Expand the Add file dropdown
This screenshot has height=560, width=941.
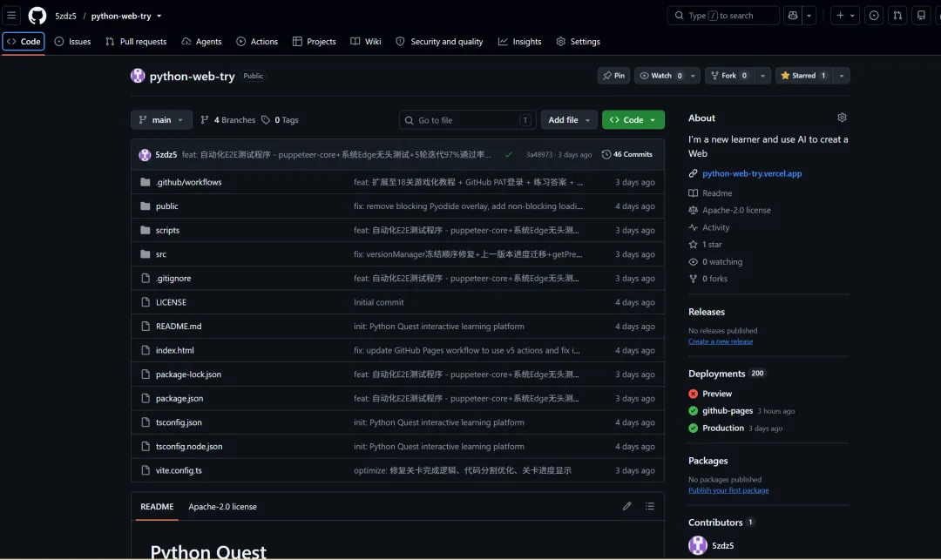pyautogui.click(x=569, y=120)
